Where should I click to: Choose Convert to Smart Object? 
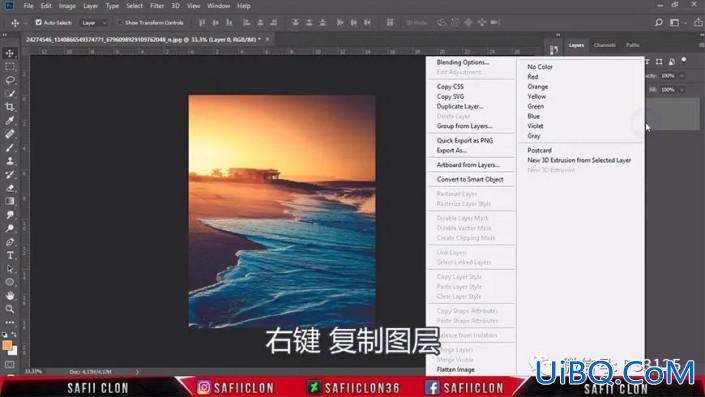tap(470, 179)
